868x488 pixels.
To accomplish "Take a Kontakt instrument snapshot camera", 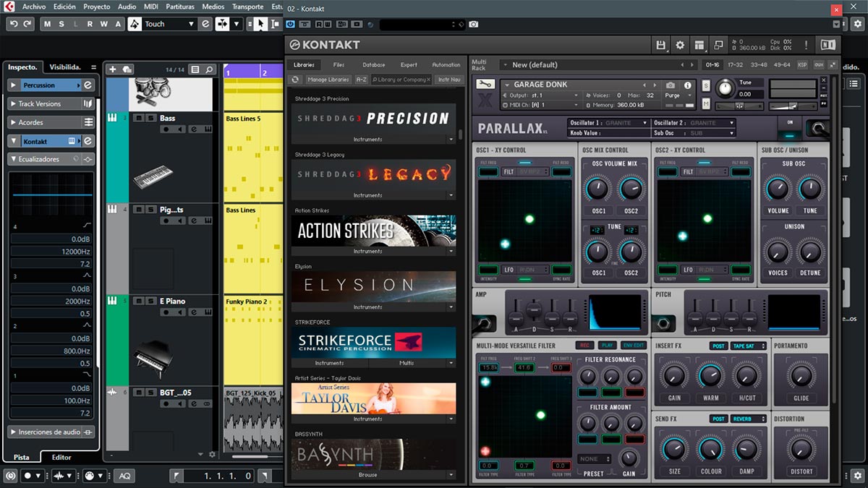I will pos(671,85).
